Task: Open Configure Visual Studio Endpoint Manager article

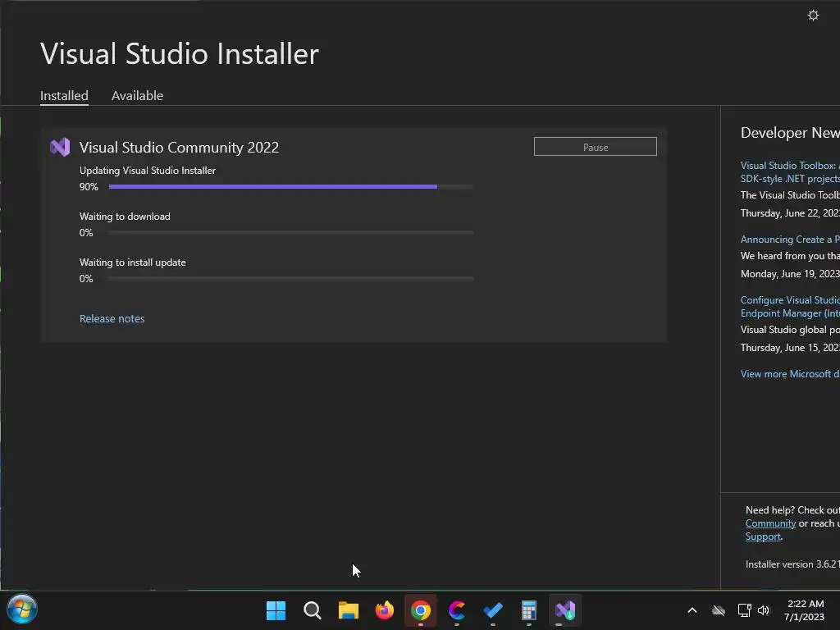Action: pos(790,307)
